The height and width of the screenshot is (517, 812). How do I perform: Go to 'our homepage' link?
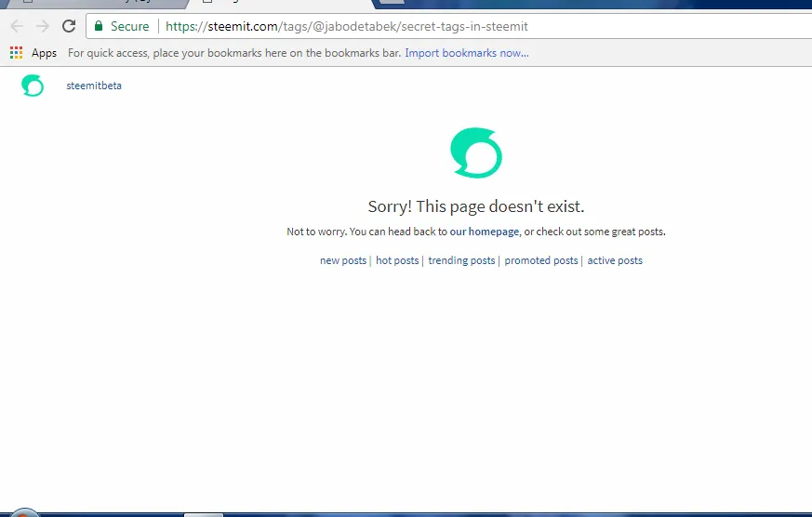(485, 232)
